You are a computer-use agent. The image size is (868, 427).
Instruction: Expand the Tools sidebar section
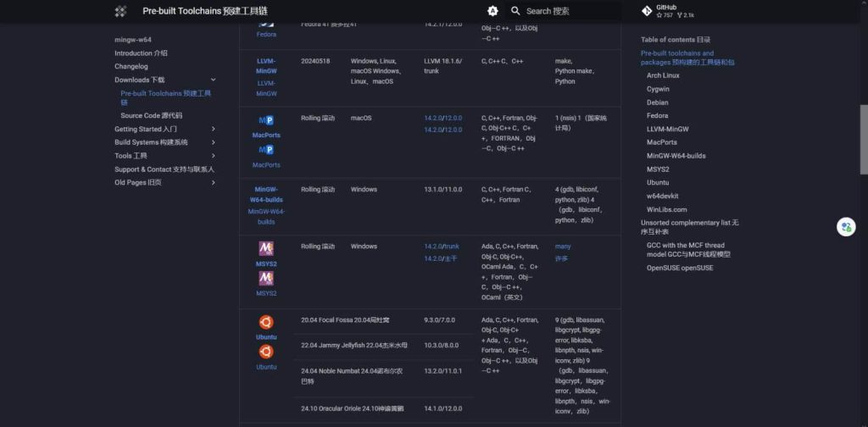point(213,156)
